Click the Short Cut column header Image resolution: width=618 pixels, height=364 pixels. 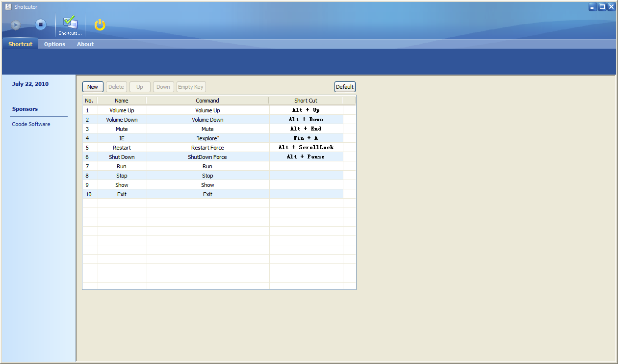coord(306,101)
